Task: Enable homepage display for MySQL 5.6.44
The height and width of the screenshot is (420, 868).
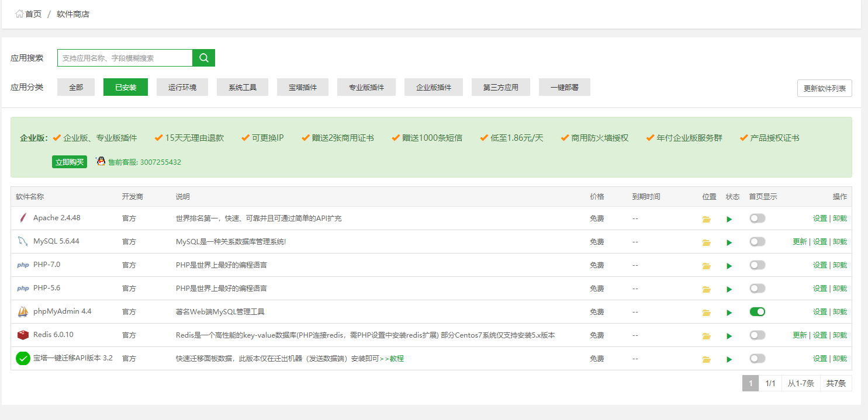Action: click(x=758, y=242)
